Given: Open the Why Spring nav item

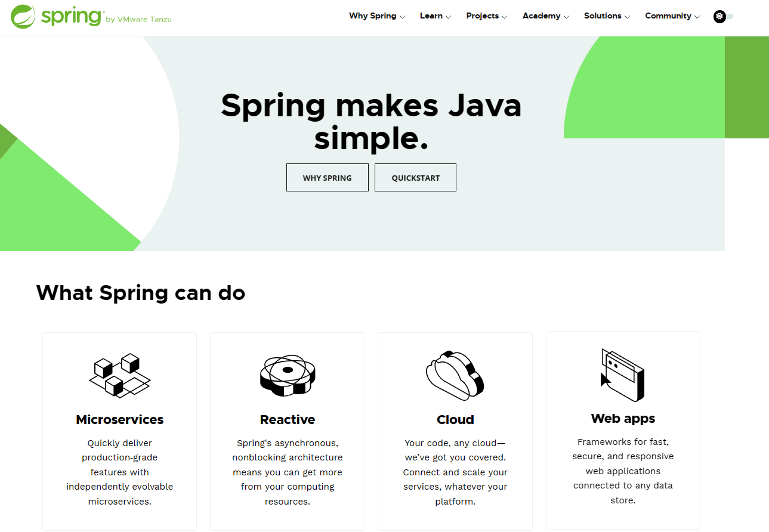Looking at the screenshot, I should [x=373, y=16].
